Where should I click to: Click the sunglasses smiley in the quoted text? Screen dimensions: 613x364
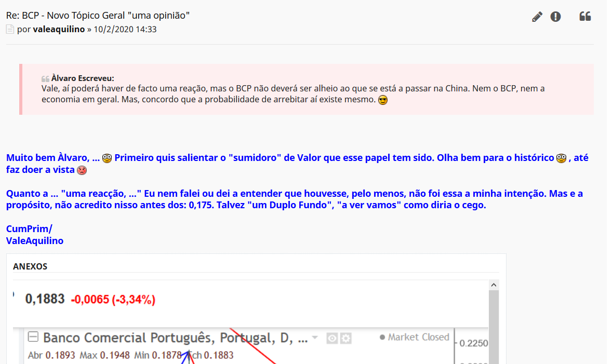click(383, 100)
